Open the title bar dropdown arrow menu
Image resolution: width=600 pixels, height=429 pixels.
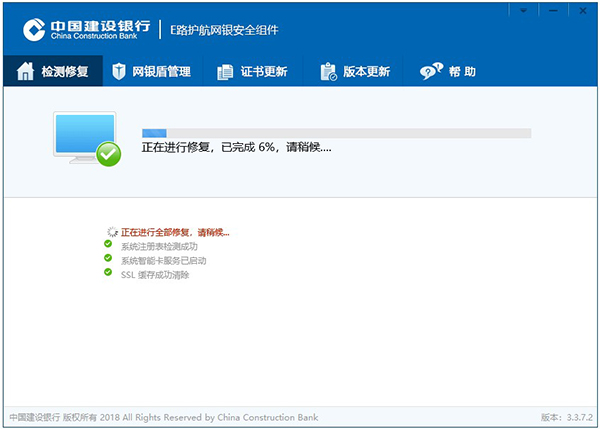click(522, 9)
